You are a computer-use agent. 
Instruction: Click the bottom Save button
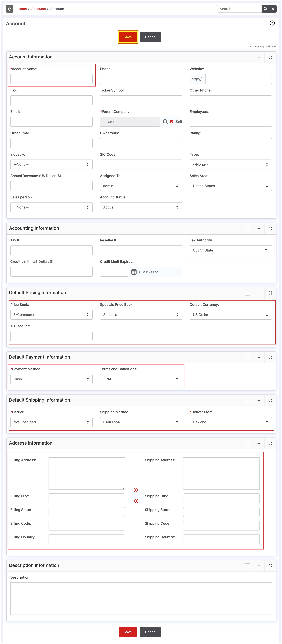tap(127, 632)
